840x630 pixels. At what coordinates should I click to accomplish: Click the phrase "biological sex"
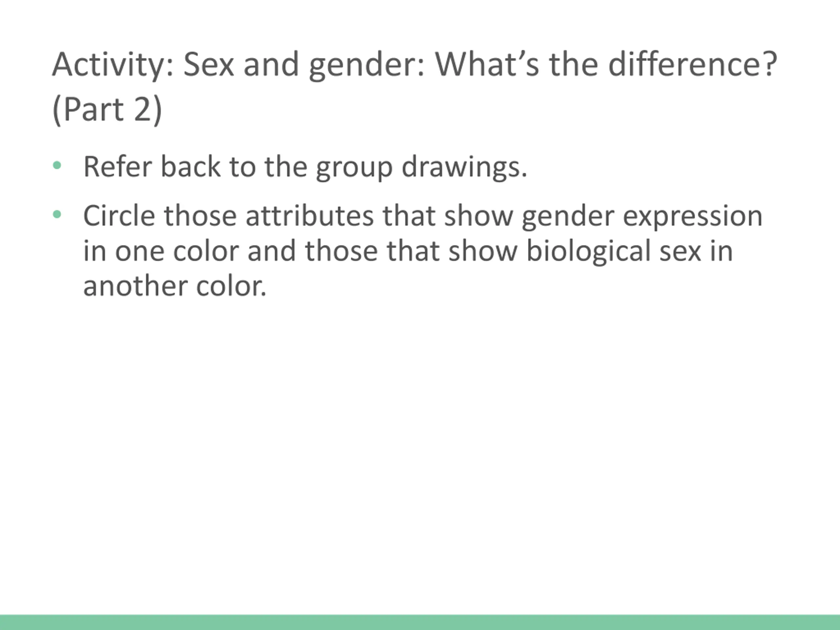point(614,252)
